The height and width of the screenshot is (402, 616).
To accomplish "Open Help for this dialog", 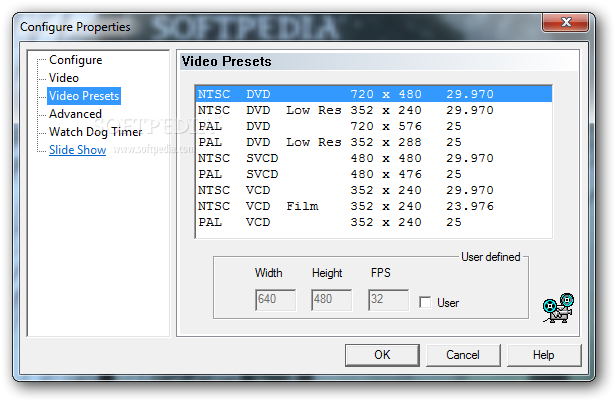I will pyautogui.click(x=544, y=355).
